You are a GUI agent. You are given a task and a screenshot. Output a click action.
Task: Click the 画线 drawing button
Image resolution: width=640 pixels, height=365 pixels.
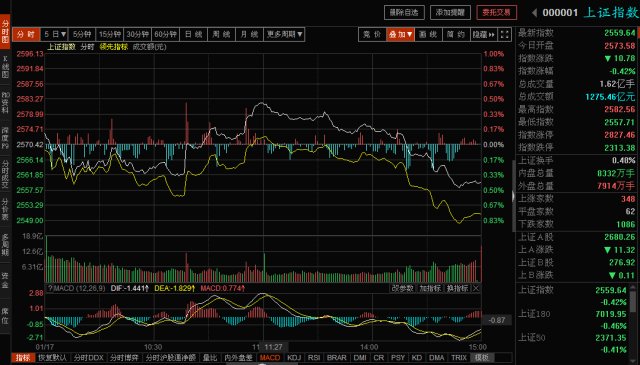[x=428, y=34]
